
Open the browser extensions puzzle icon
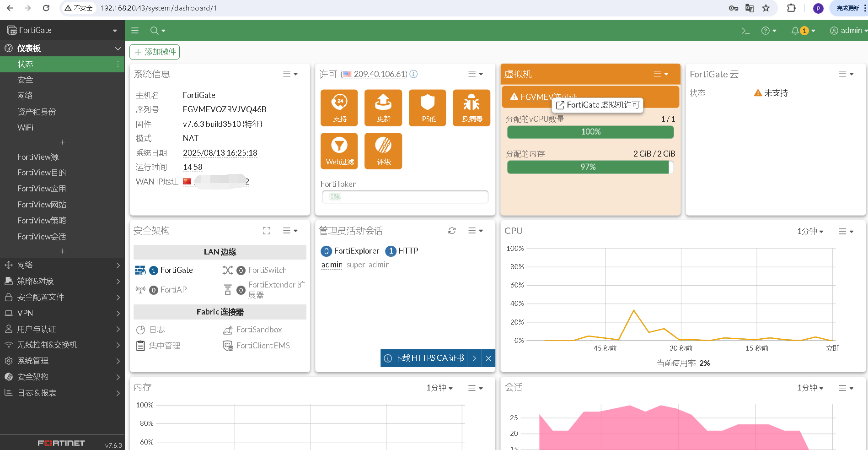(791, 8)
